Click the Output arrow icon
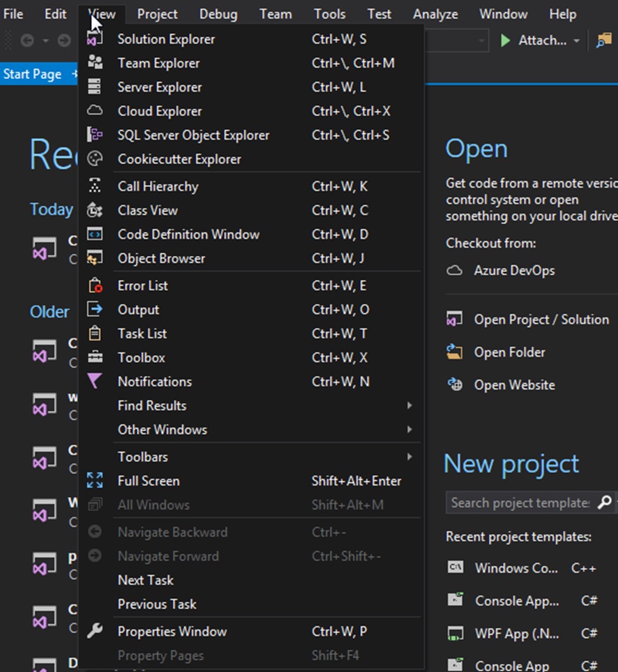Screen dimensions: 618x672 [x=95, y=309]
